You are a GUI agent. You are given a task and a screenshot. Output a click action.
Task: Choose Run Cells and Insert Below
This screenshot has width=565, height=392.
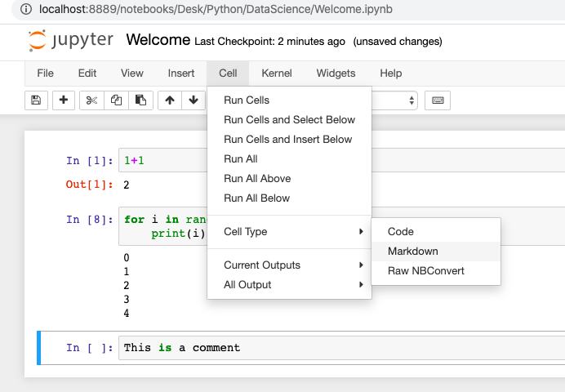pos(289,140)
